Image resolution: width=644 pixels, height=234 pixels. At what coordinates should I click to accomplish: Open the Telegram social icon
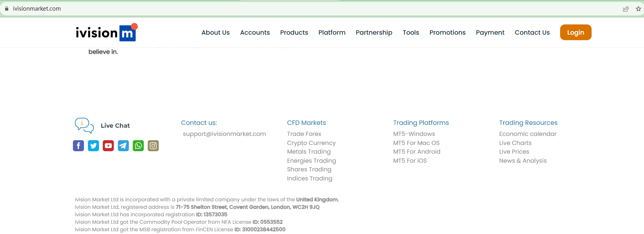click(x=123, y=146)
